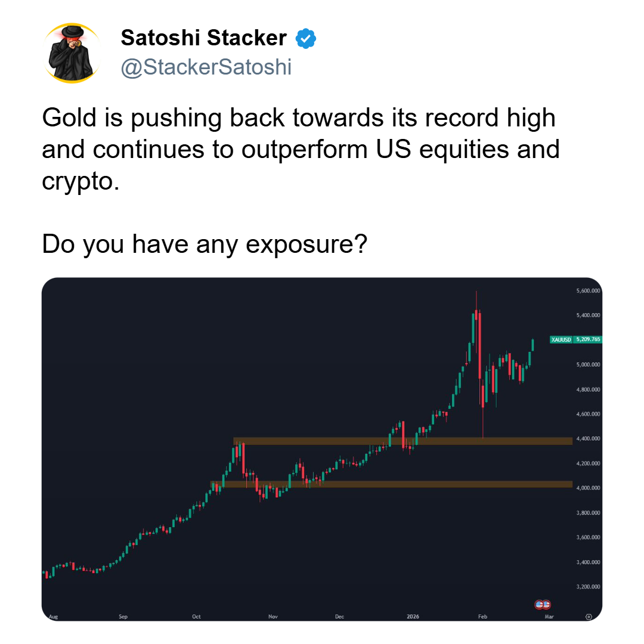644x644 pixels.
Task: Click the 3,200.000 price axis label
Action: point(587,587)
